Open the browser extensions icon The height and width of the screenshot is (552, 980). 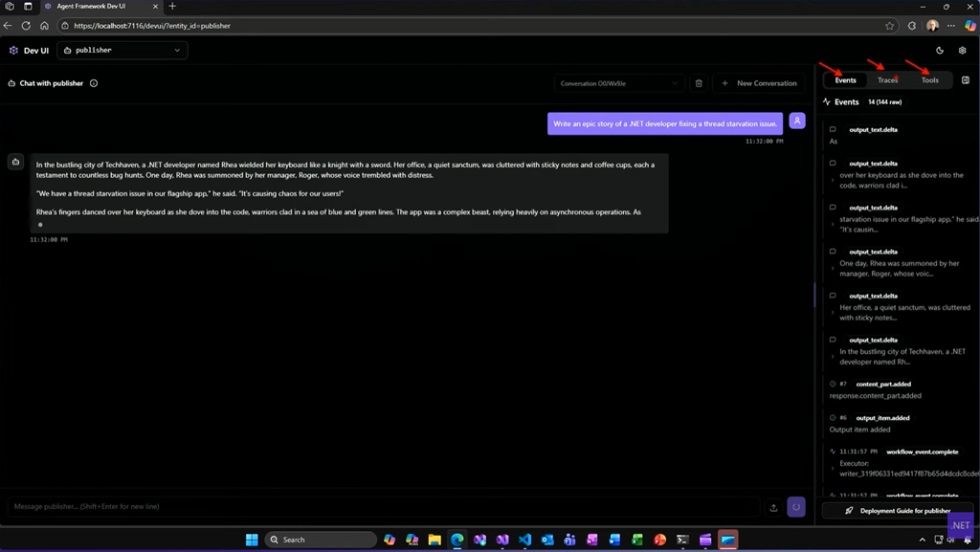pos(912,26)
